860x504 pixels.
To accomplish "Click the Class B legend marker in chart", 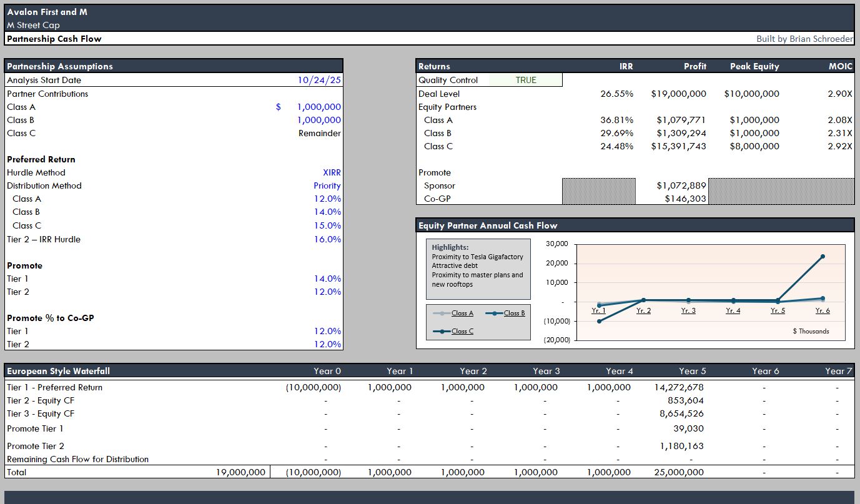I will pyautogui.click(x=494, y=313).
